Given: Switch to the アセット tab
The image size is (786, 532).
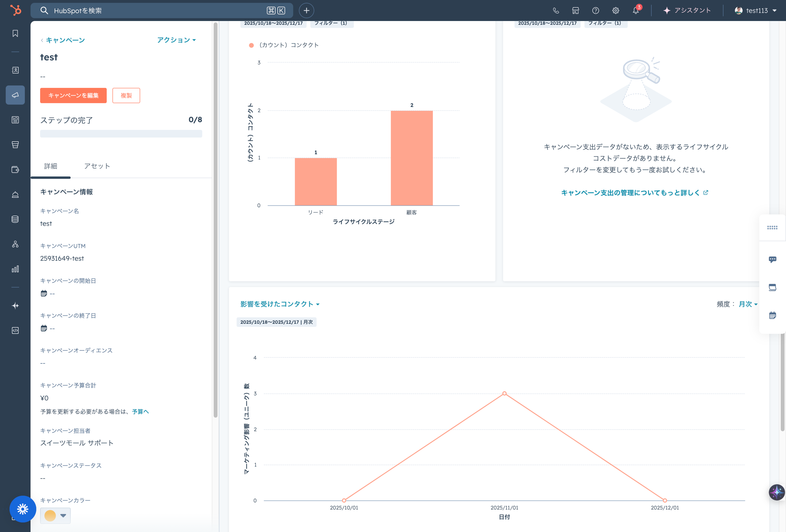Looking at the screenshot, I should click(x=97, y=166).
